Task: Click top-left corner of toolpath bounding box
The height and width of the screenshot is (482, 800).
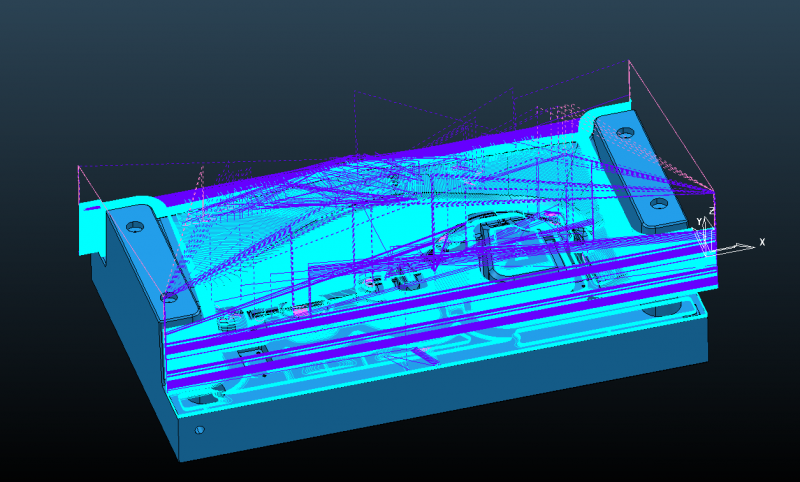Action: click(79, 166)
